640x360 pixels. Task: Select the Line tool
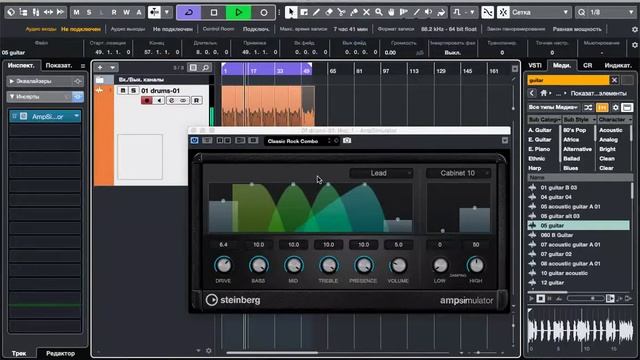point(416,12)
